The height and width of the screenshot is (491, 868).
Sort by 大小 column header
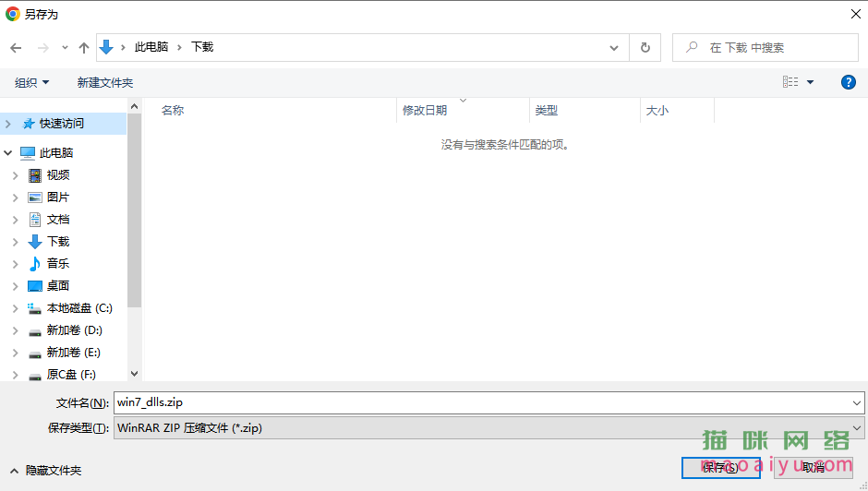click(657, 110)
